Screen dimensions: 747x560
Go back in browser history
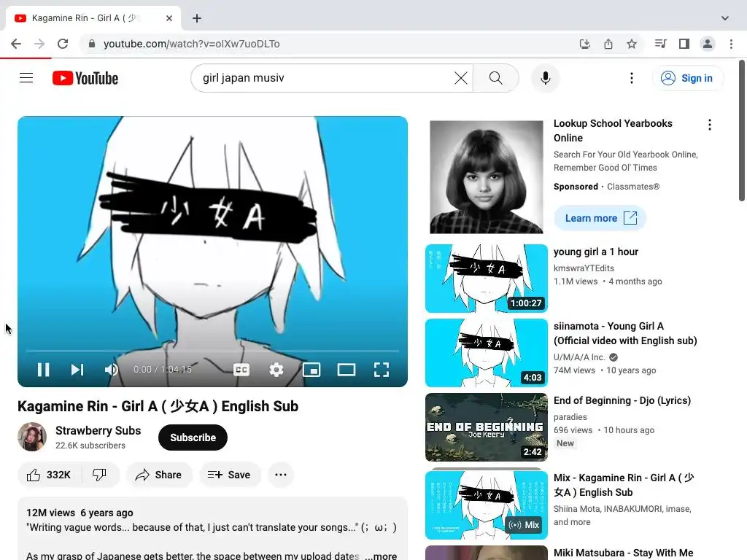16,44
